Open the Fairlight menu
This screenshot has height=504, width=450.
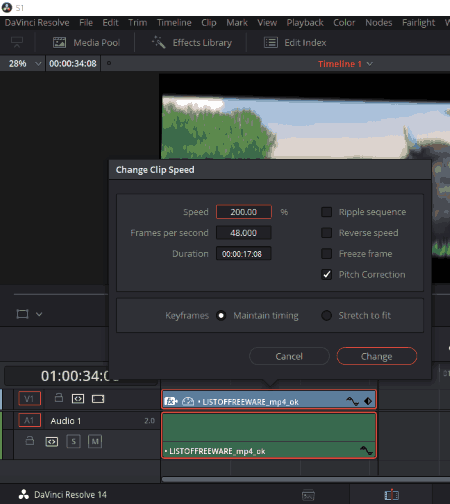click(418, 23)
